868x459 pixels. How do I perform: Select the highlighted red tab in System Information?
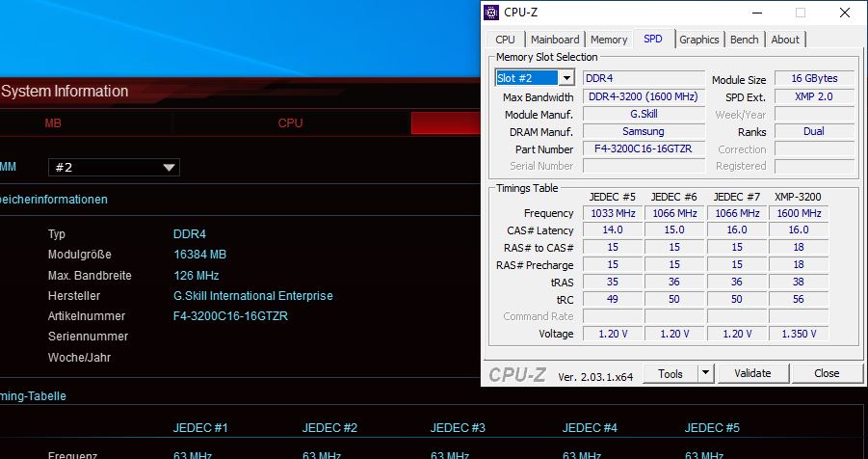click(446, 123)
